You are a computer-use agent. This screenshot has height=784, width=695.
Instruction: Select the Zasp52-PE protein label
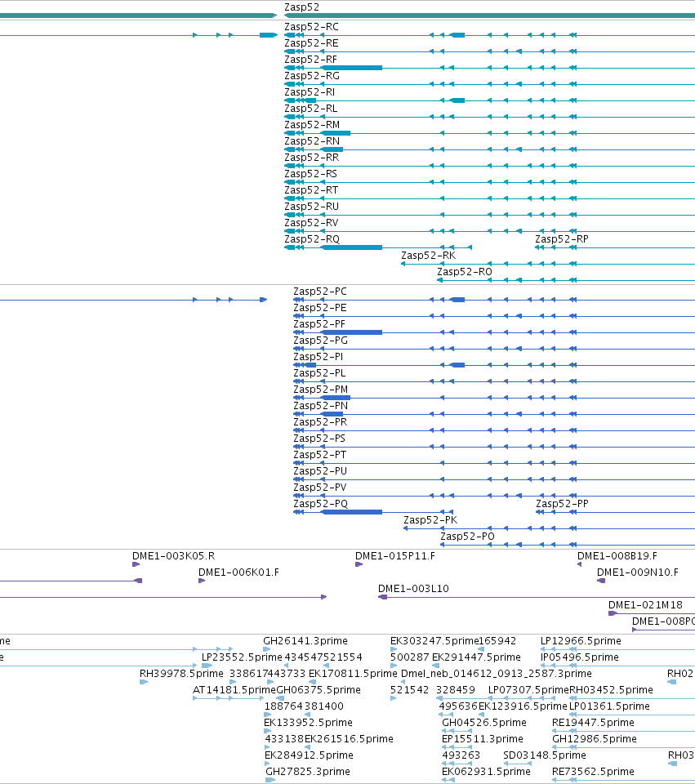[x=320, y=308]
